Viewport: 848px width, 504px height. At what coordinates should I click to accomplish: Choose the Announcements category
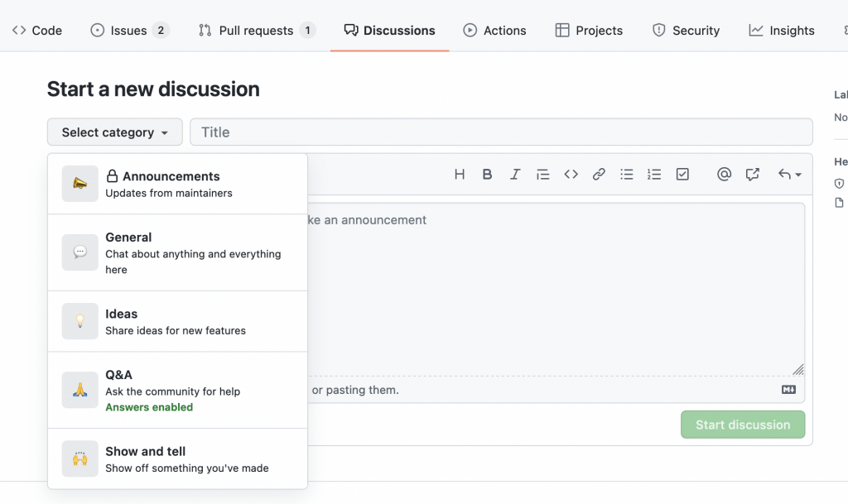(x=177, y=185)
